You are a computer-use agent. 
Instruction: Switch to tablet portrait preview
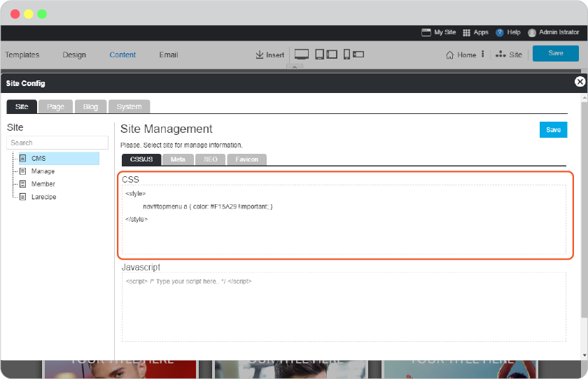point(319,55)
